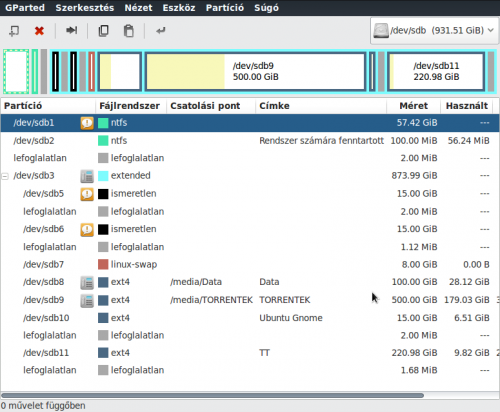Click the warning icon on /dev/sdb5 row
The height and width of the screenshot is (412, 500).
click(x=87, y=194)
